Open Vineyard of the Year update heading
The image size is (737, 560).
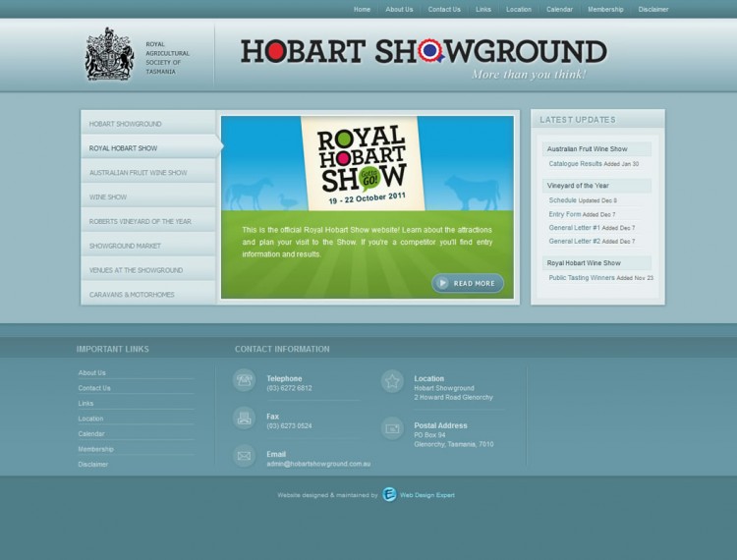596,186
